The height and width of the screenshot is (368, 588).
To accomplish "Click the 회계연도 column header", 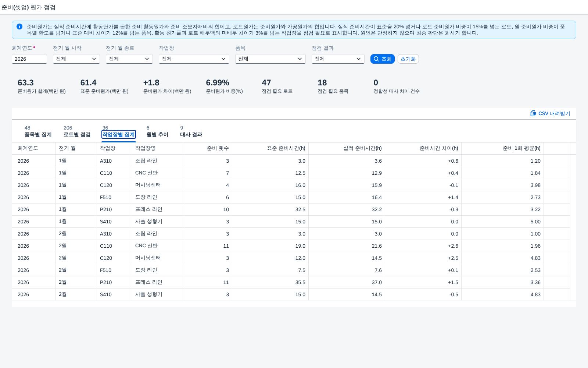I will click(x=34, y=148).
